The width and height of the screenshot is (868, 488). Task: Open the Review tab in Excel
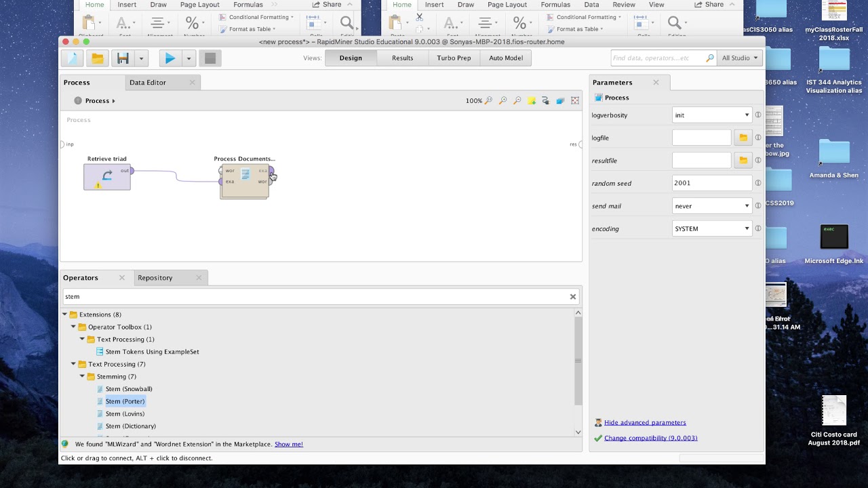624,5
